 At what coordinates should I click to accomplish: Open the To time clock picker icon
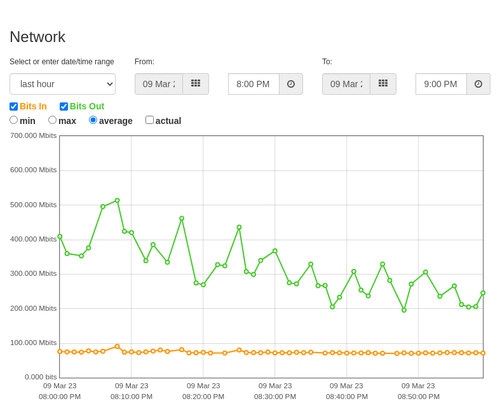(478, 84)
